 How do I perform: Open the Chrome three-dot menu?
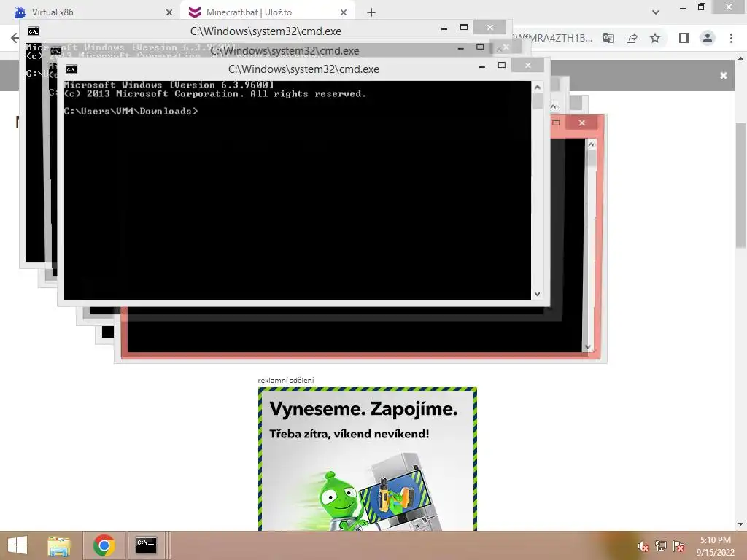[x=731, y=38]
